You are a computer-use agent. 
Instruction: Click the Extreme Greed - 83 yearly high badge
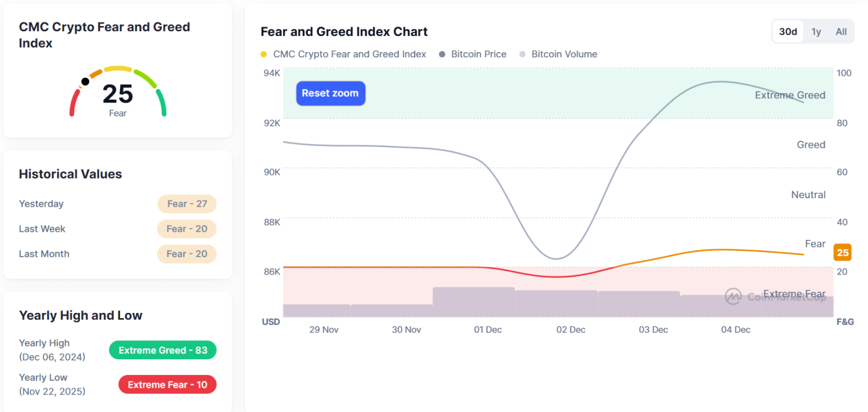pos(163,350)
